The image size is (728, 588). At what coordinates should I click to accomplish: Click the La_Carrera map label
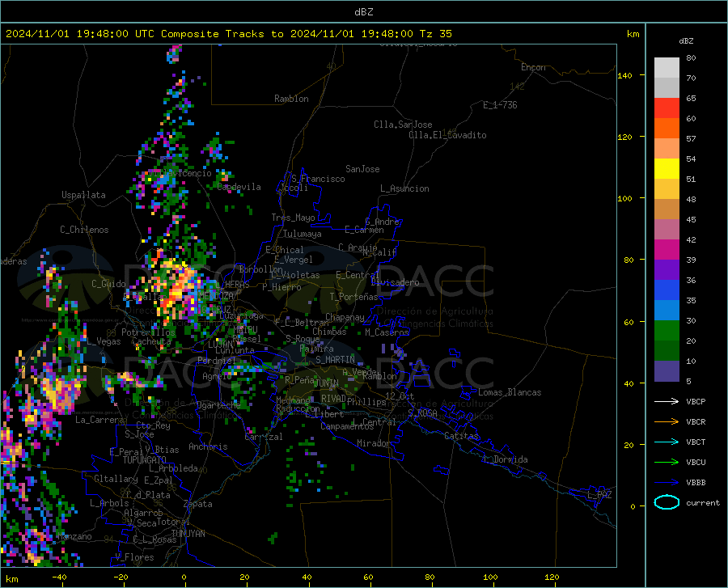[x=99, y=420]
